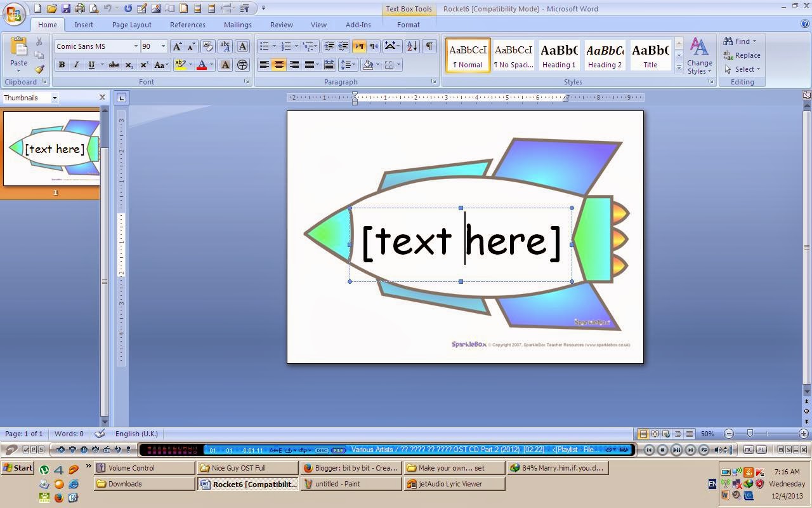The height and width of the screenshot is (508, 812).
Task: Apply strikethrough formatting
Action: (x=114, y=65)
